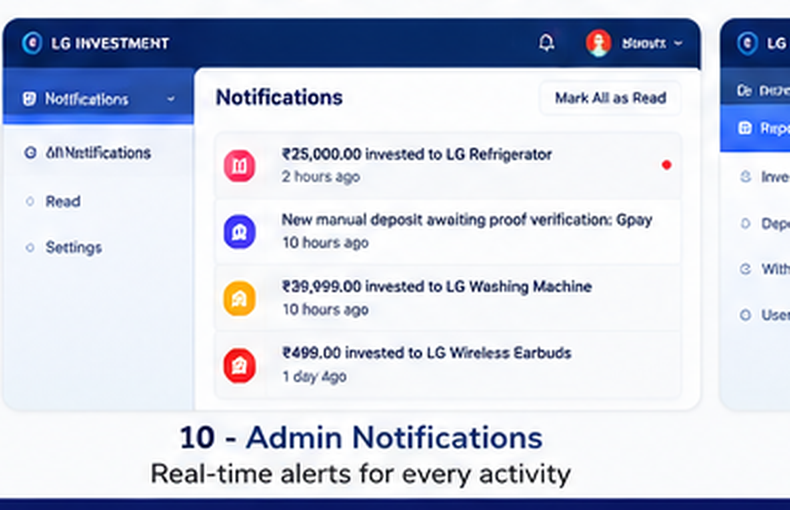Image resolution: width=790 pixels, height=510 pixels.
Task: Click the user avatar picture
Action: click(x=599, y=43)
